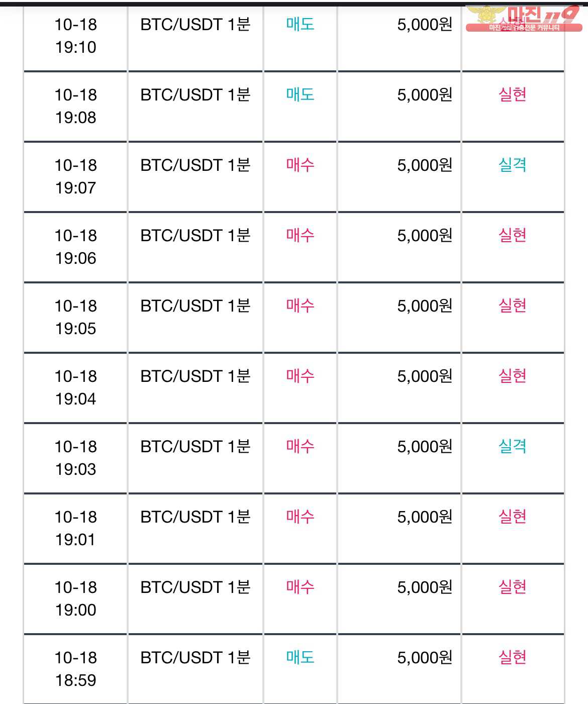Click the 5,000원 amount in 19:05 row
588x704 pixels.
[x=425, y=306]
